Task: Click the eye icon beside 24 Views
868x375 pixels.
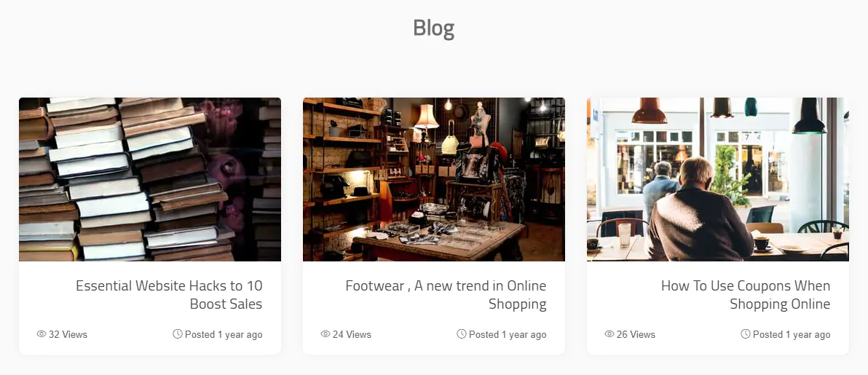Action: click(325, 334)
